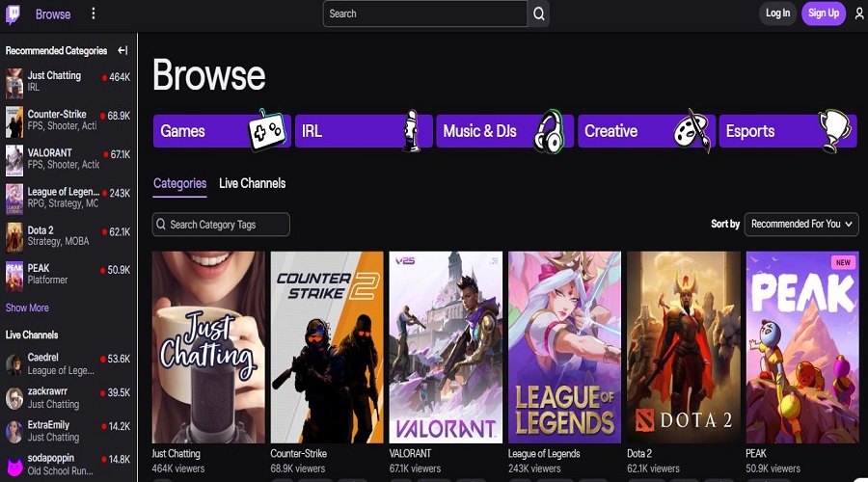The width and height of the screenshot is (868, 482).
Task: Switch to the Live Channels tab
Action: [253, 183]
